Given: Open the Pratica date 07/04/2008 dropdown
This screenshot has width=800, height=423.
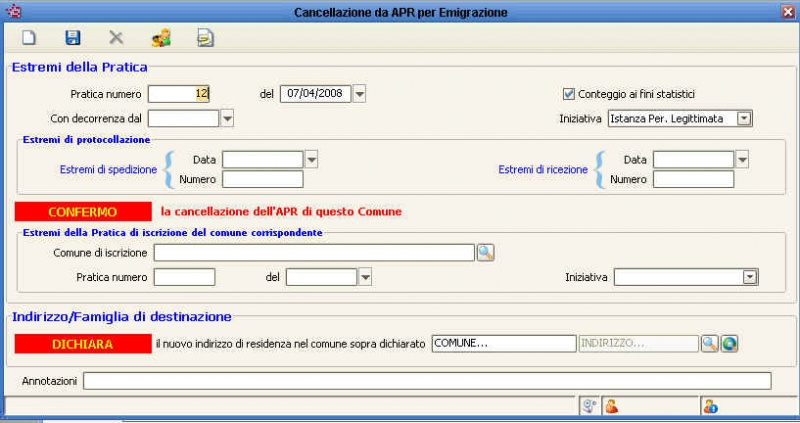Looking at the screenshot, I should pos(360,94).
